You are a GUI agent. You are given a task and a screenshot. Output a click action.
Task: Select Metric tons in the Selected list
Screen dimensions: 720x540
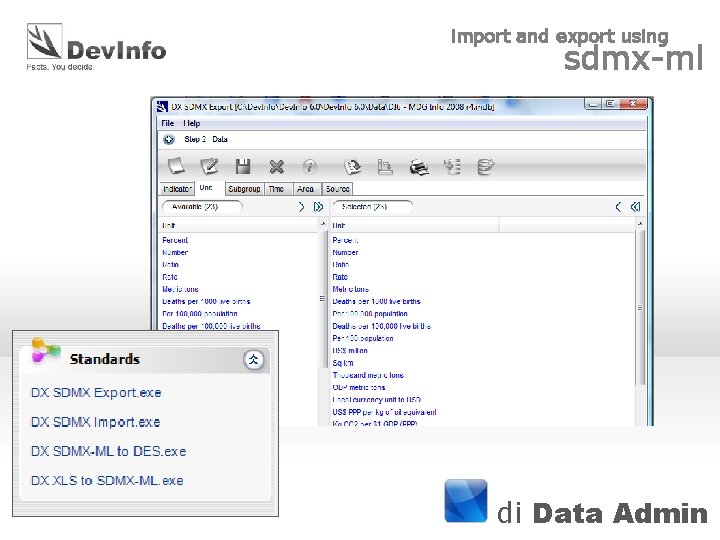pos(351,289)
